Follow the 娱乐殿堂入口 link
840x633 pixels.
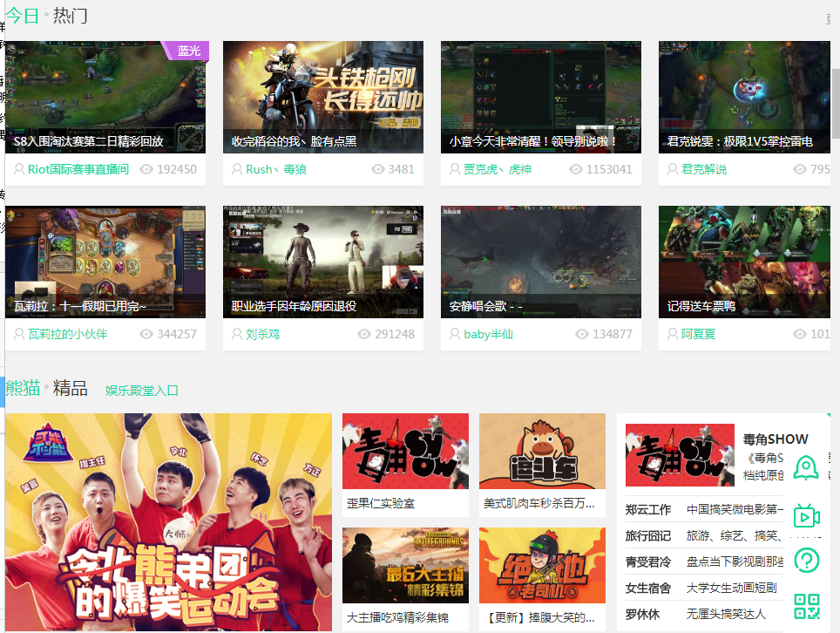point(141,391)
